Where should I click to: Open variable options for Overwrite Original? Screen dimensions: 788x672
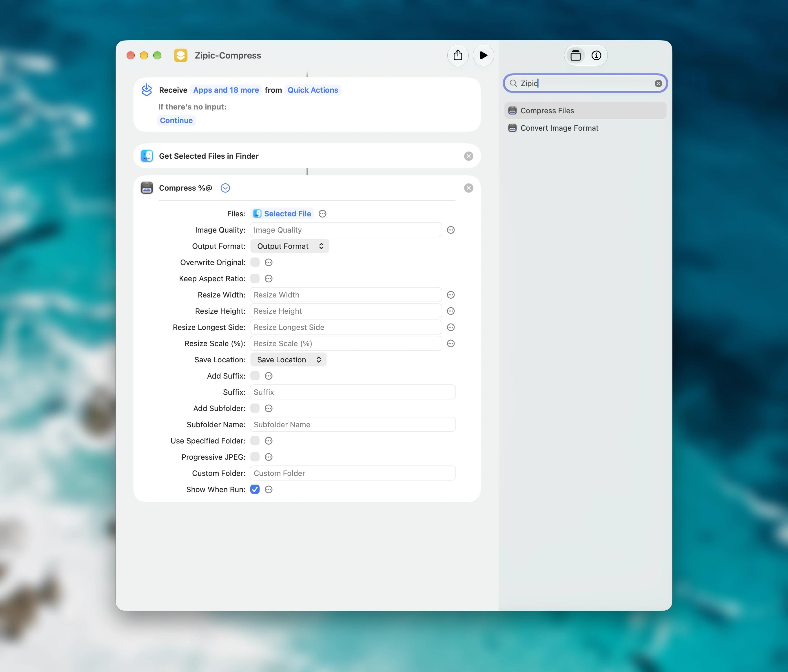pyautogui.click(x=269, y=262)
